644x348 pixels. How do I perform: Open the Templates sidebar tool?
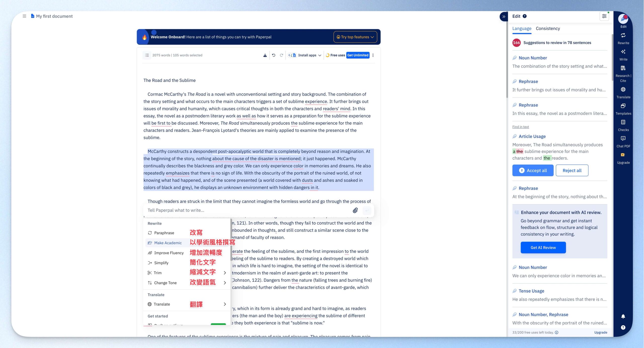coord(623,109)
